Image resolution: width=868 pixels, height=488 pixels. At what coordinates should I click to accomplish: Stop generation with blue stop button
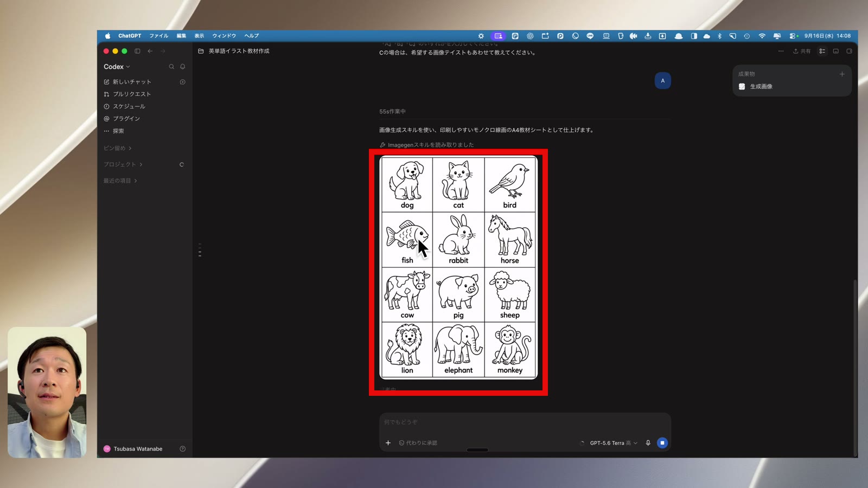coord(662,443)
